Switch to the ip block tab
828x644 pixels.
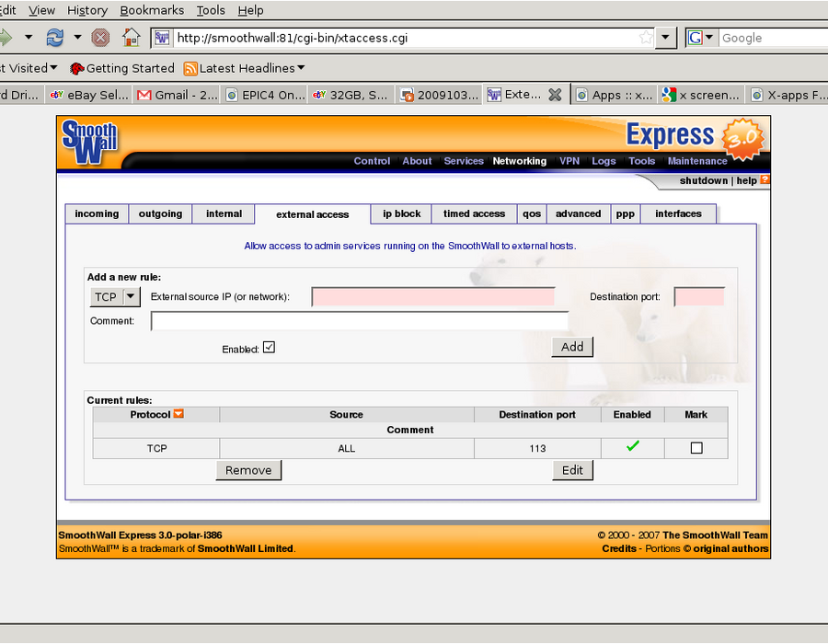tap(401, 213)
